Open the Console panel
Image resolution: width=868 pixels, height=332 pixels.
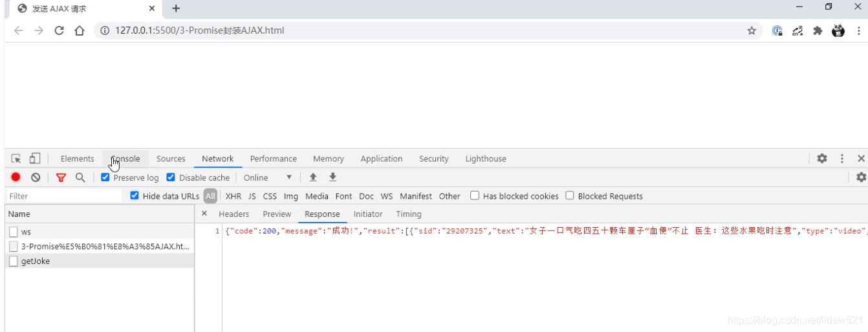pyautogui.click(x=125, y=159)
